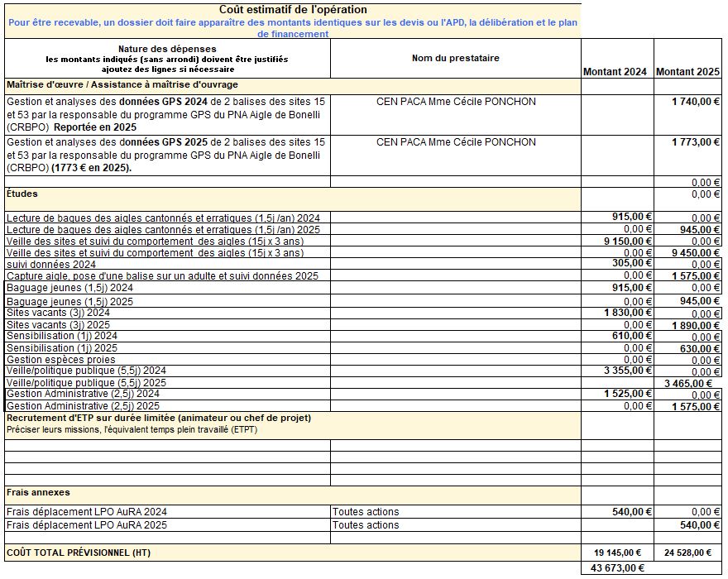Click the "Préciser leurs missions" note line

pyautogui.click(x=132, y=429)
